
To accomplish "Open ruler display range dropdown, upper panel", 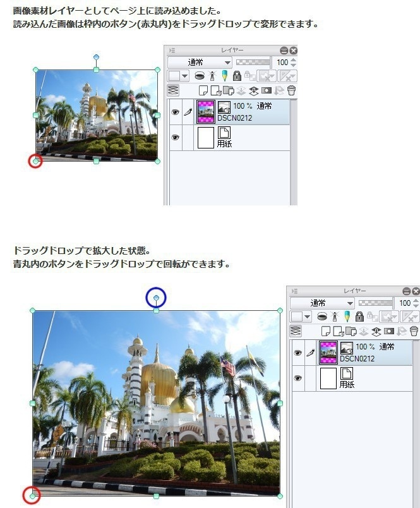I will 287,76.
